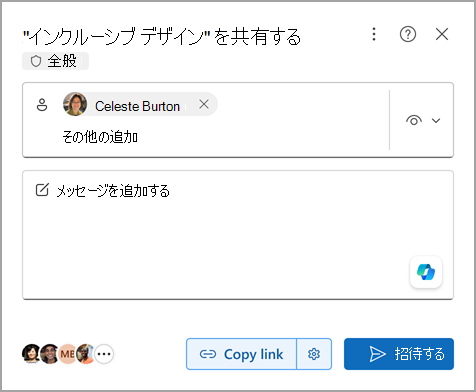Remove Celeste Burton from recipients
The width and height of the screenshot is (476, 392).
click(x=204, y=104)
